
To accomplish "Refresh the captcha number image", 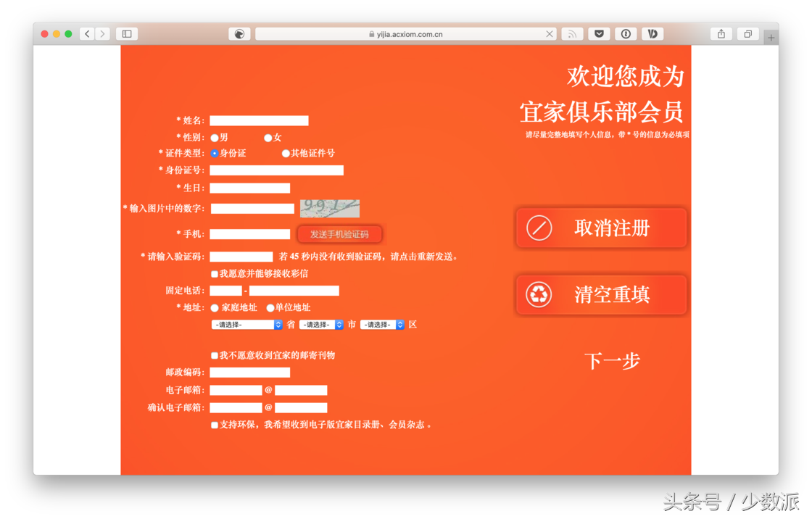I will [330, 208].
